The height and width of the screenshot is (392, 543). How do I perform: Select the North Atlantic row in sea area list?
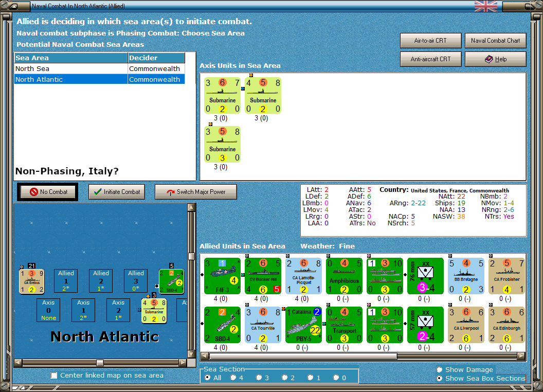tap(100, 79)
